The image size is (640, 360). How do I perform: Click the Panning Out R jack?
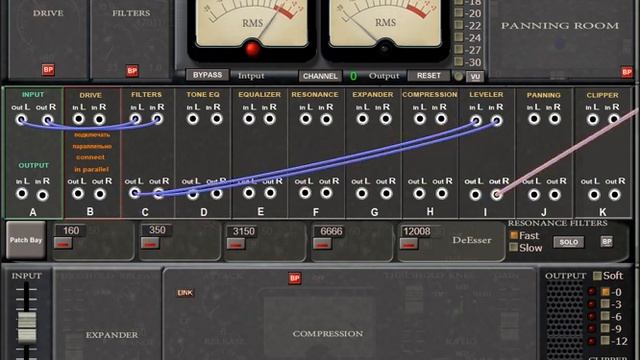click(555, 195)
